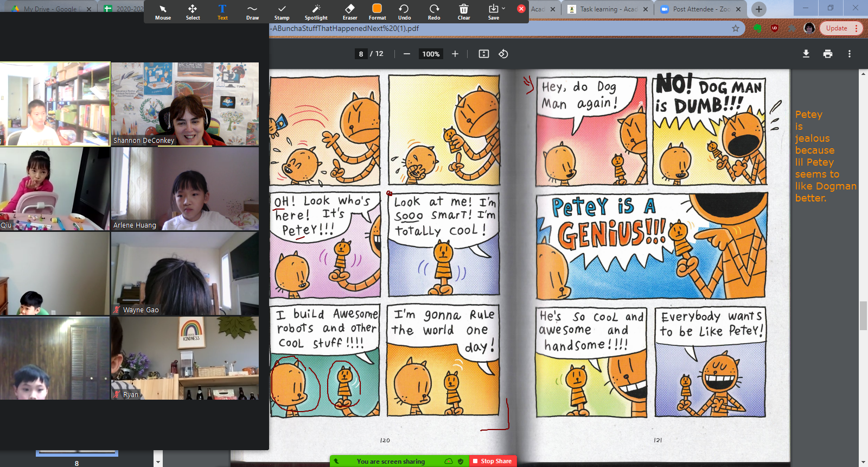Switch to the My Drive Google tab
The height and width of the screenshot is (467, 868).
[x=52, y=9]
